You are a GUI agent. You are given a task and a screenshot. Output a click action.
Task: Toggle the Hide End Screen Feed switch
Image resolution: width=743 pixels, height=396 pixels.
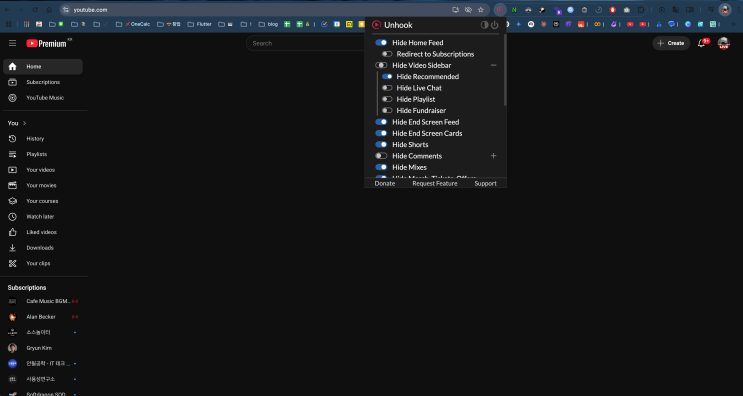click(381, 122)
